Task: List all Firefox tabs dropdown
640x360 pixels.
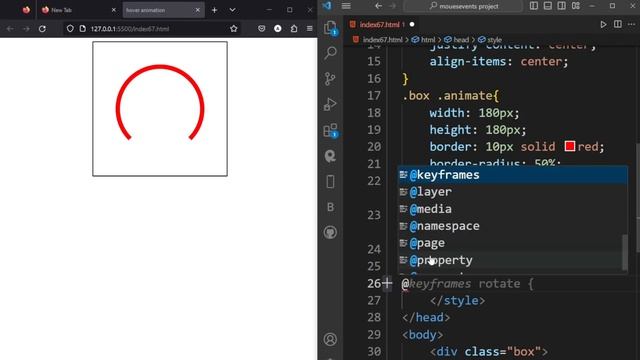Action: 232,10
